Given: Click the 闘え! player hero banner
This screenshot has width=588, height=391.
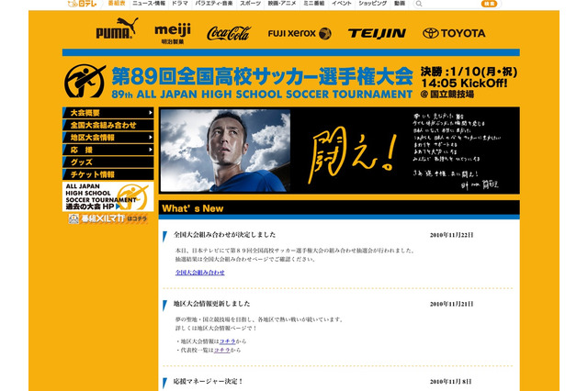Looking at the screenshot, I should pos(339,151).
